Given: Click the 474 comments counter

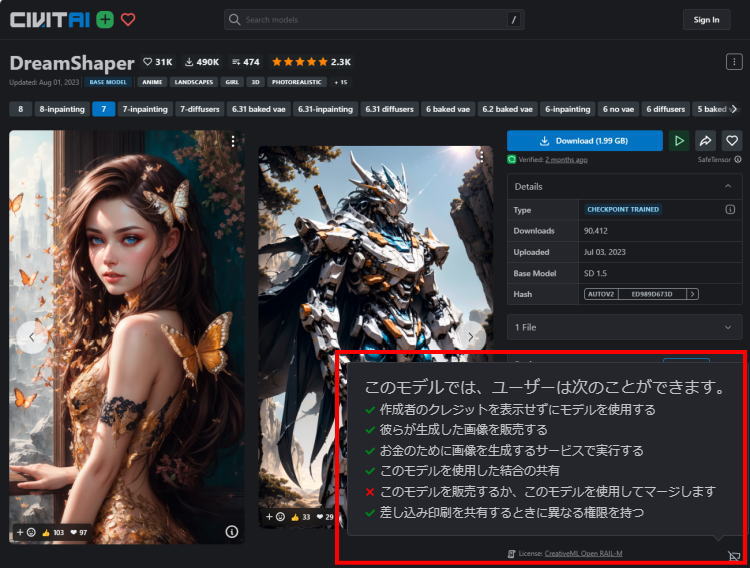Looking at the screenshot, I should pyautogui.click(x=245, y=62).
